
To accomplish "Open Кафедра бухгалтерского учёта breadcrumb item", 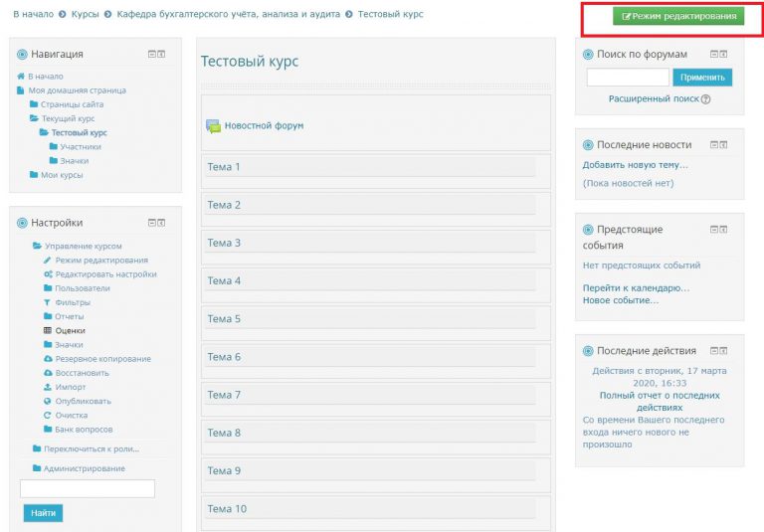I will click(228, 15).
